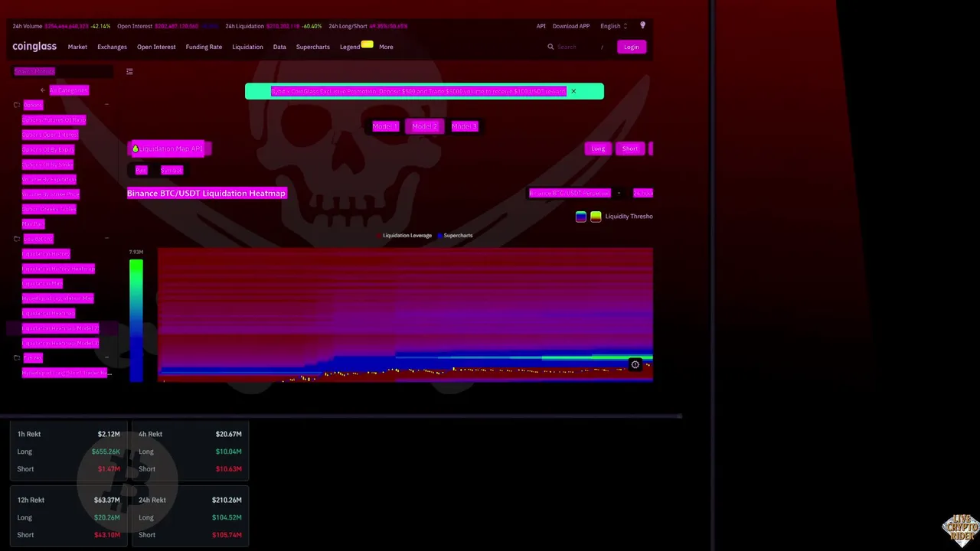Click the search magnifier icon
Viewport: 980px width, 551px height.
coord(550,47)
